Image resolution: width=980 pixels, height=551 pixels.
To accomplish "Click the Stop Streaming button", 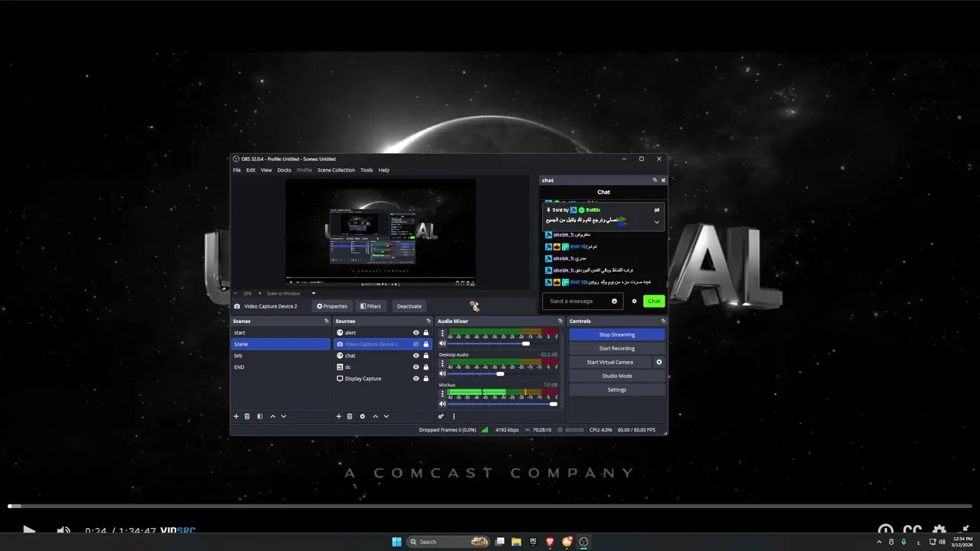I will click(x=617, y=334).
